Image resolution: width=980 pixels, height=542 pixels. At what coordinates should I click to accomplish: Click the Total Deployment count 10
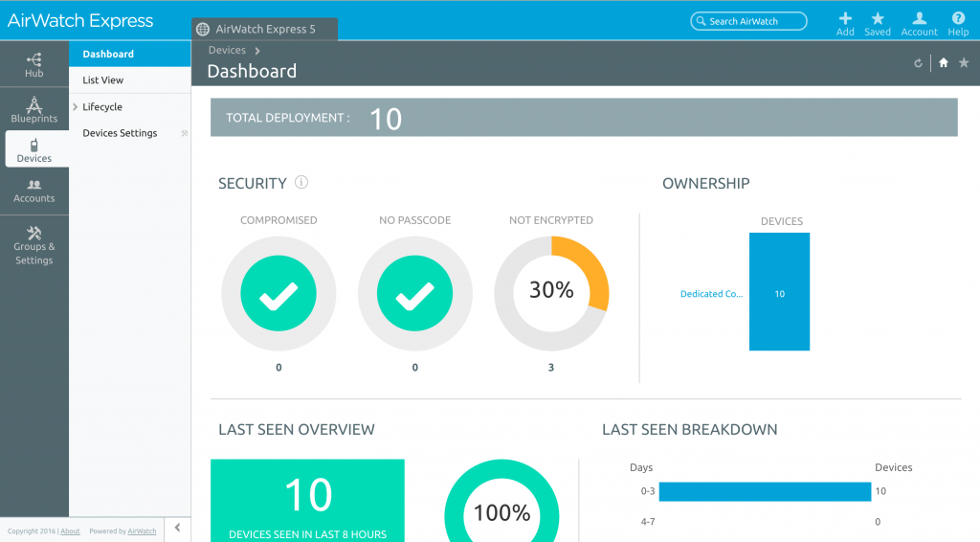(386, 119)
